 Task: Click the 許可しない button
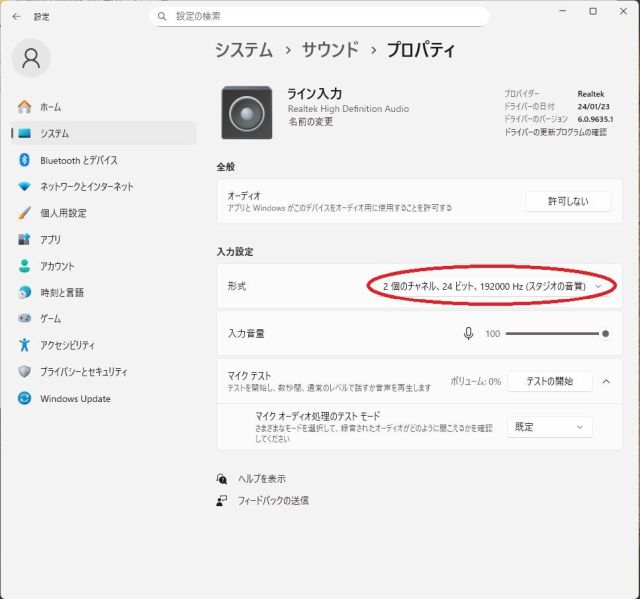click(567, 201)
